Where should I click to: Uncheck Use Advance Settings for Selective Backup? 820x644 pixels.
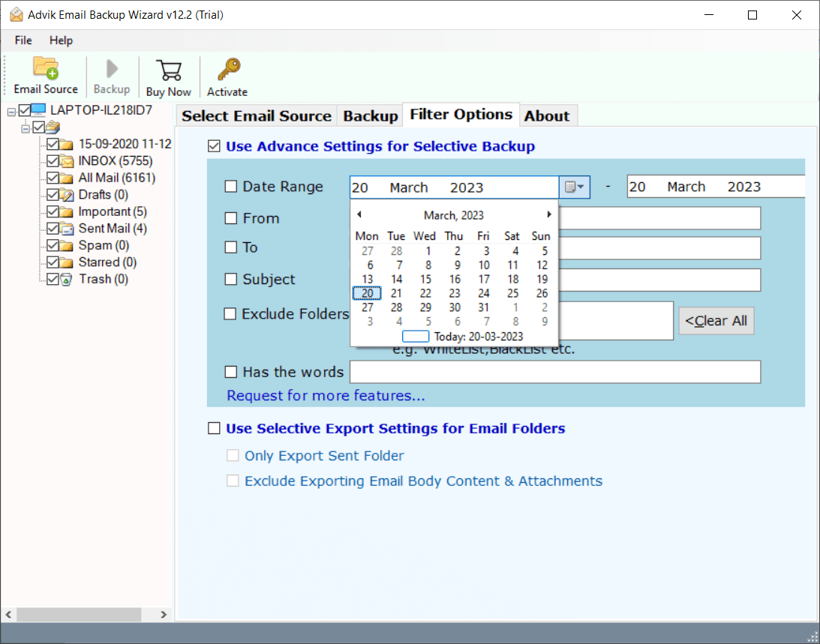coord(214,146)
